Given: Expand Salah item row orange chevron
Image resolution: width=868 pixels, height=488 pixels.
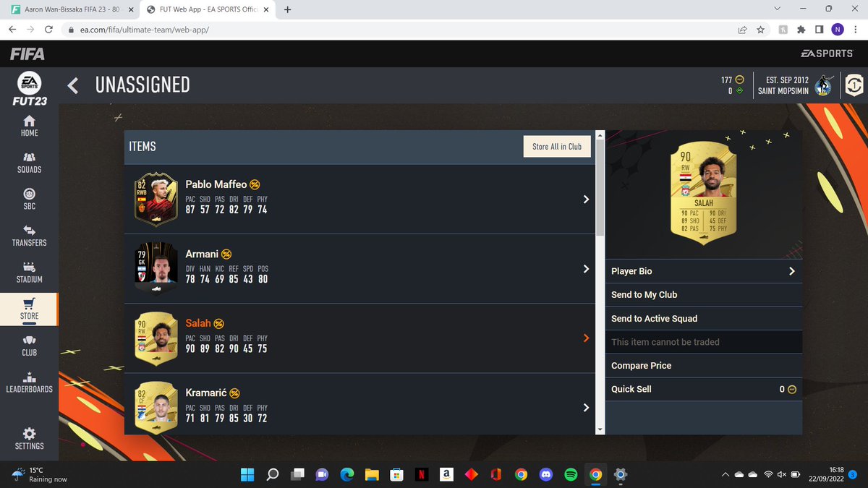Looking at the screenshot, I should 586,338.
